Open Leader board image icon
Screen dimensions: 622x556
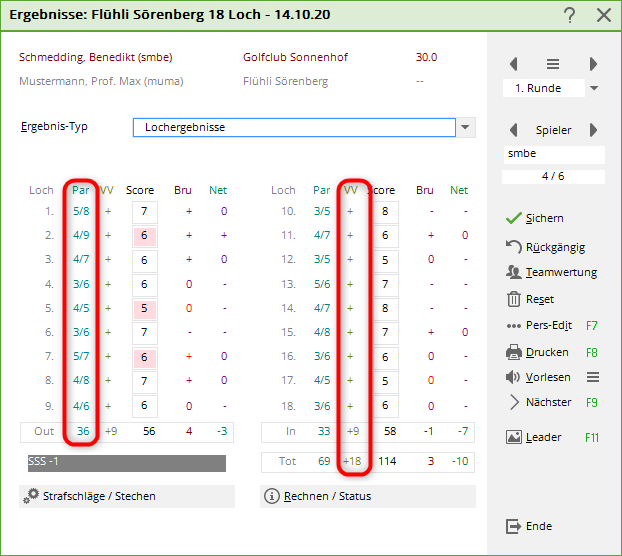(514, 437)
